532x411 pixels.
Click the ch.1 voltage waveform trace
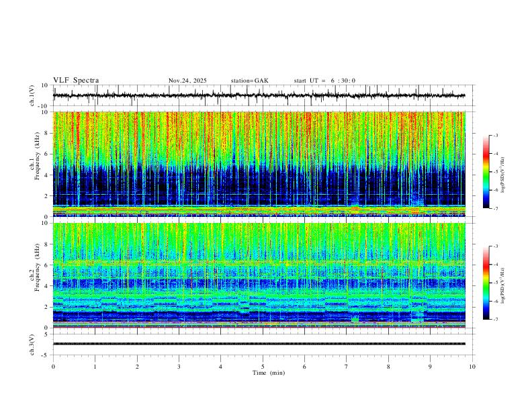[x=259, y=95]
